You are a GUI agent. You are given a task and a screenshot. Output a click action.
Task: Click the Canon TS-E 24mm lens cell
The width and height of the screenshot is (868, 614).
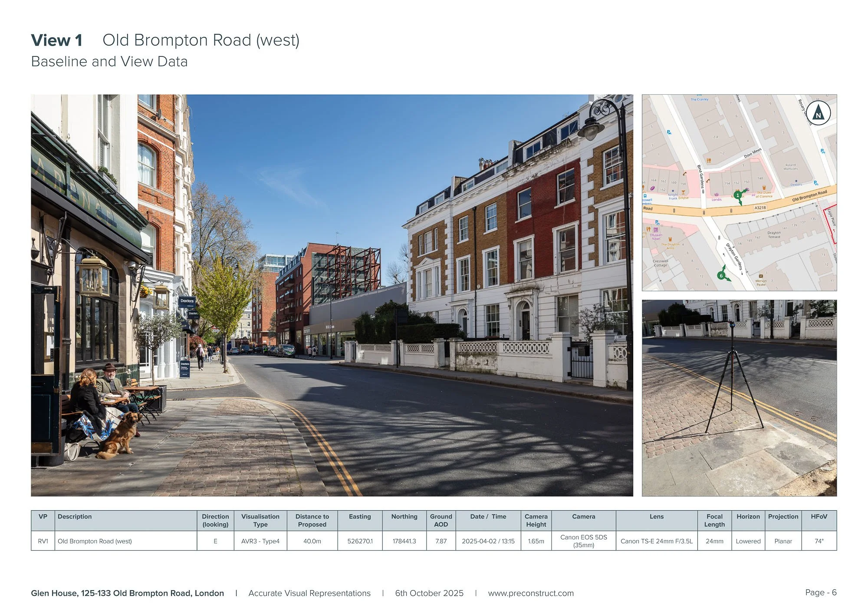click(x=656, y=541)
